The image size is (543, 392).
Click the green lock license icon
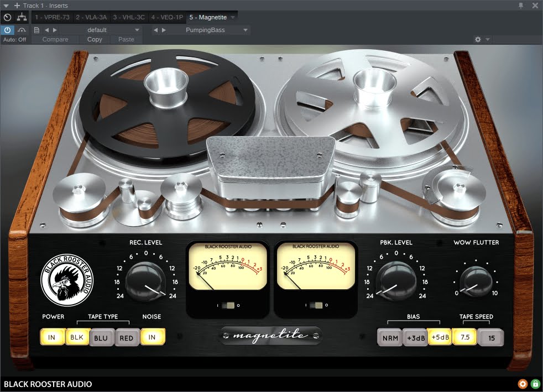point(535,384)
